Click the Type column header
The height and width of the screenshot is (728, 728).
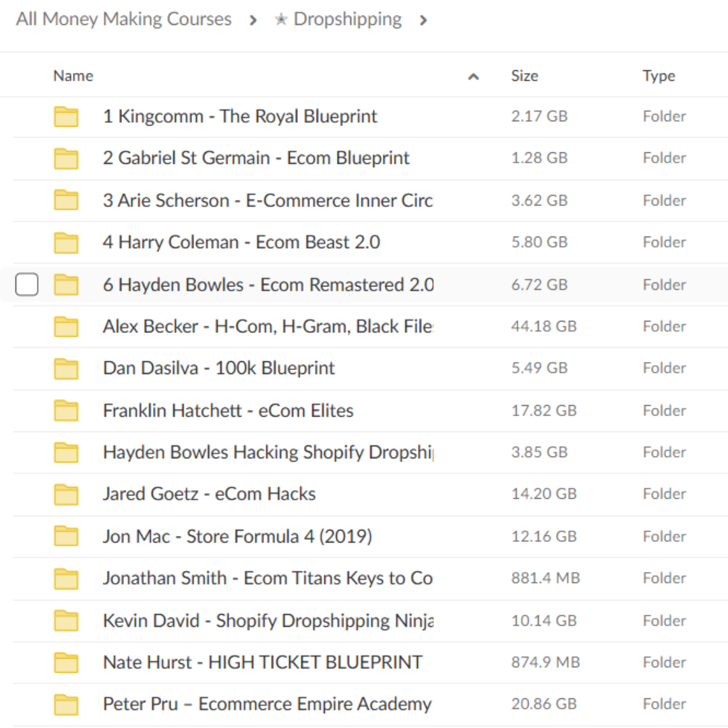(659, 75)
